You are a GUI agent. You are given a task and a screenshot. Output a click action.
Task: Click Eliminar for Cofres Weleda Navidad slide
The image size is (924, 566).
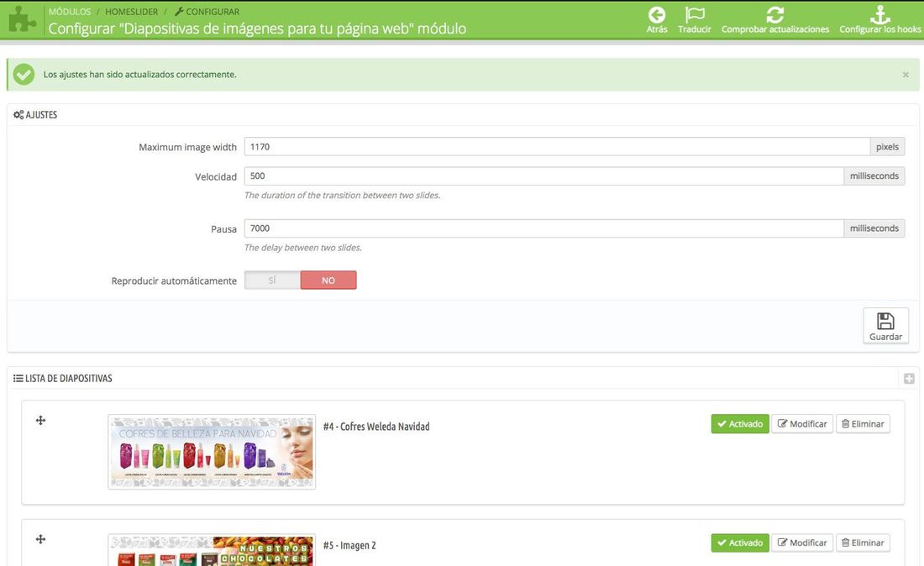tap(863, 424)
